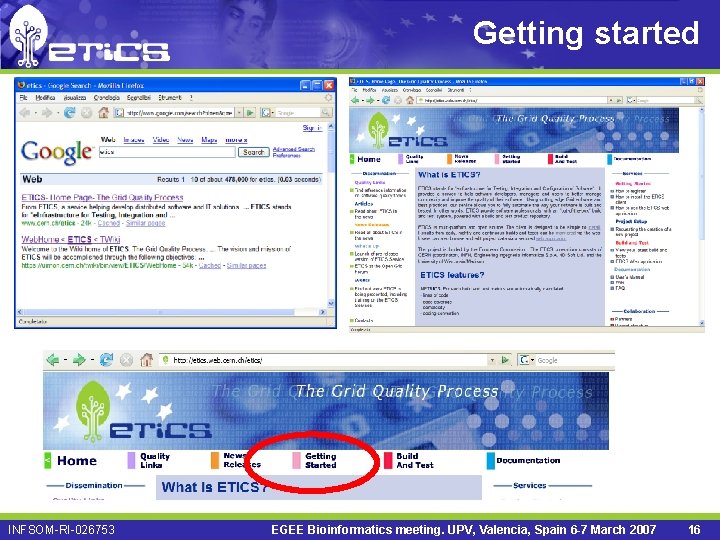
Task: Open 'WebHome < ETICS < TWiki' search result
Action: [x=71, y=239]
